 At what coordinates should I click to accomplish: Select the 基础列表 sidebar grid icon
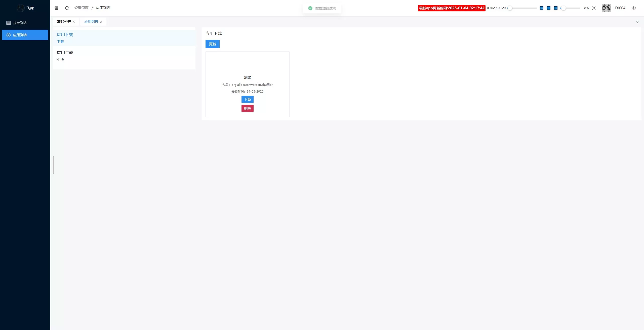8,23
